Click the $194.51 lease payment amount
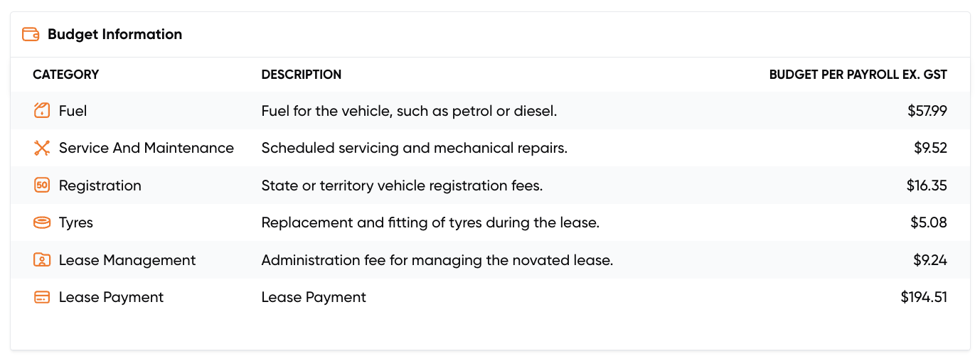Screen dimensions: 980x361 coord(923,297)
